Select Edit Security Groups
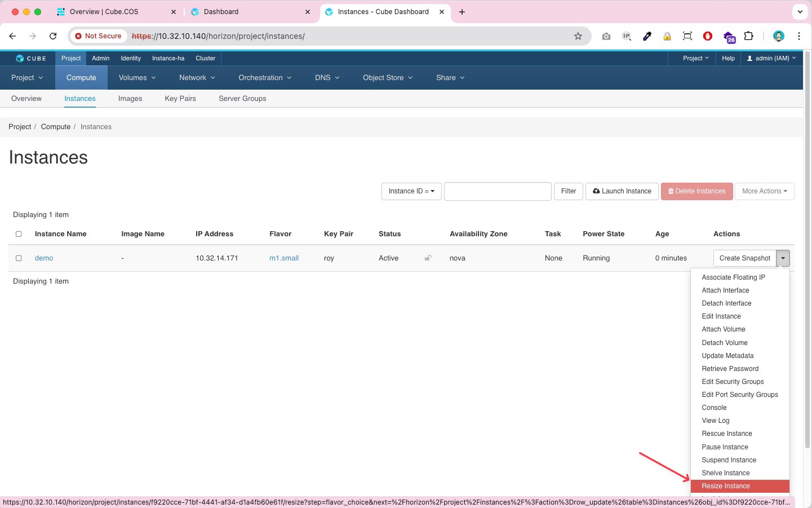812x508 pixels. tap(740, 382)
